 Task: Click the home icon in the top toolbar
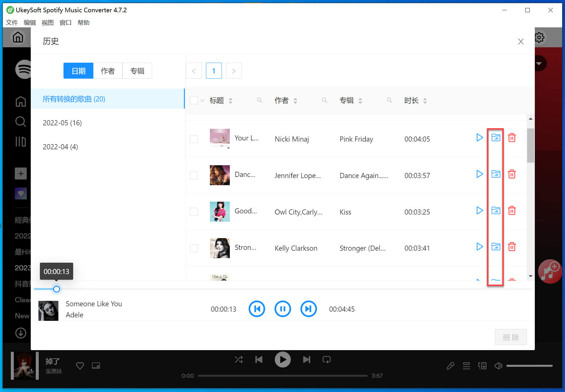(18, 37)
